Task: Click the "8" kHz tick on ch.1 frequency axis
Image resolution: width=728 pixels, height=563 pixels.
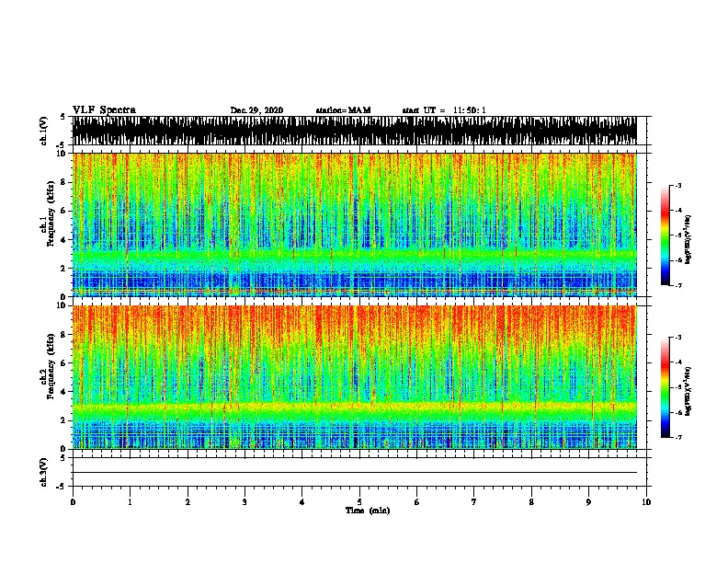Action: click(64, 182)
